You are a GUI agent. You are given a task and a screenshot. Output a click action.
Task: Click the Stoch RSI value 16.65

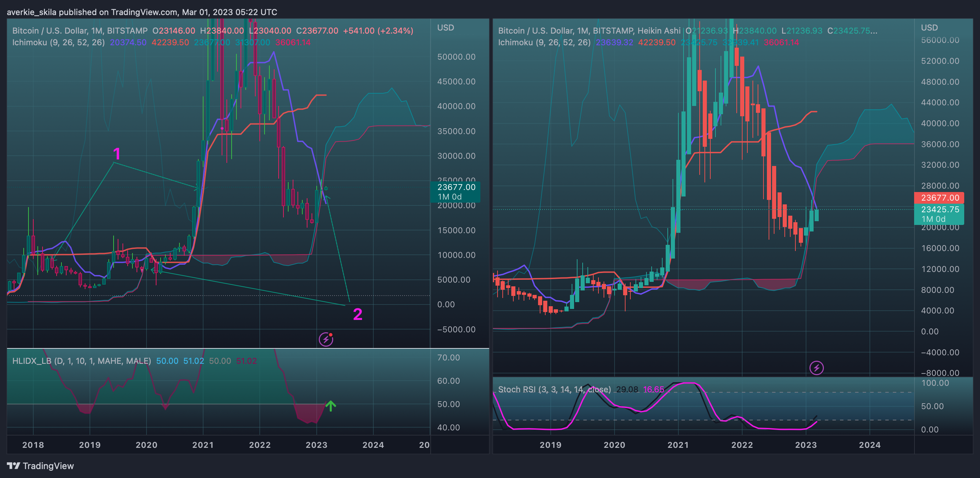[x=653, y=390]
